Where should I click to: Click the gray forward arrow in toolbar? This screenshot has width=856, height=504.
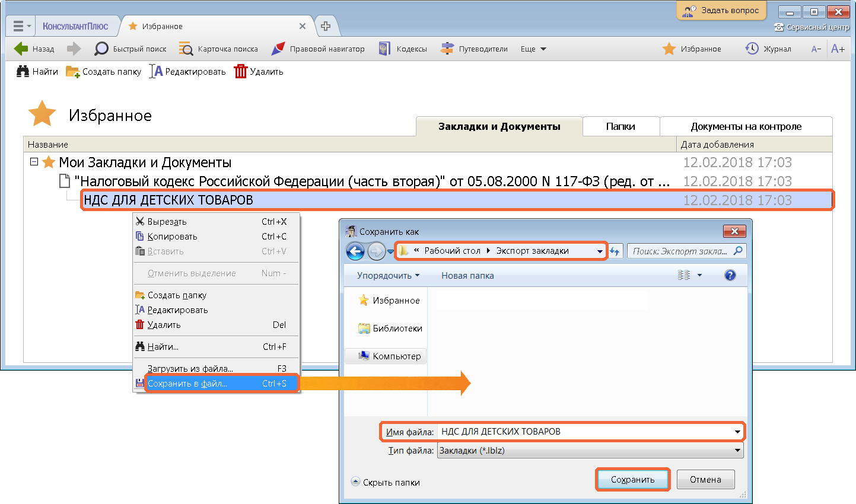point(74,49)
